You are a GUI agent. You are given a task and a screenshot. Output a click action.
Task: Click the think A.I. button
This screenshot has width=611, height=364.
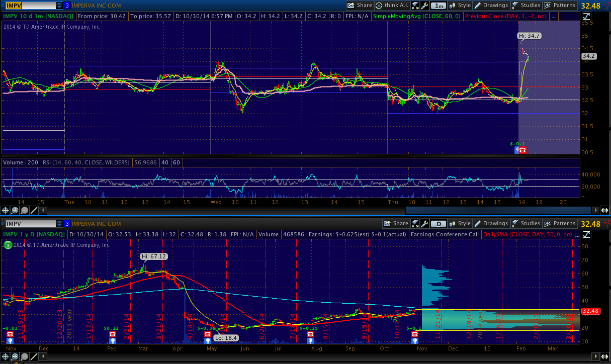[x=393, y=6]
